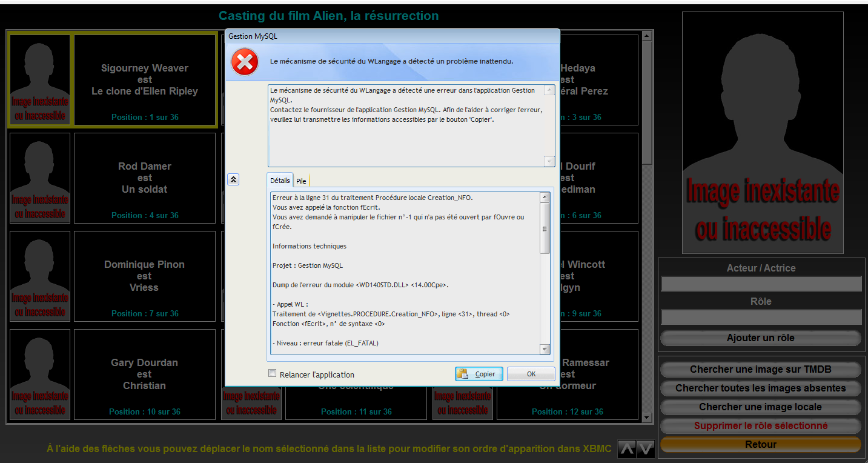Click the Copier button
868x463 pixels.
click(x=479, y=374)
